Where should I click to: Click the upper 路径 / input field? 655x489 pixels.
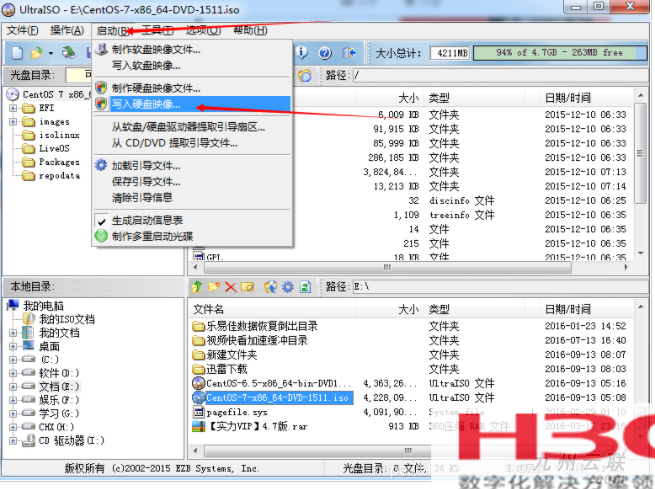click(499, 76)
